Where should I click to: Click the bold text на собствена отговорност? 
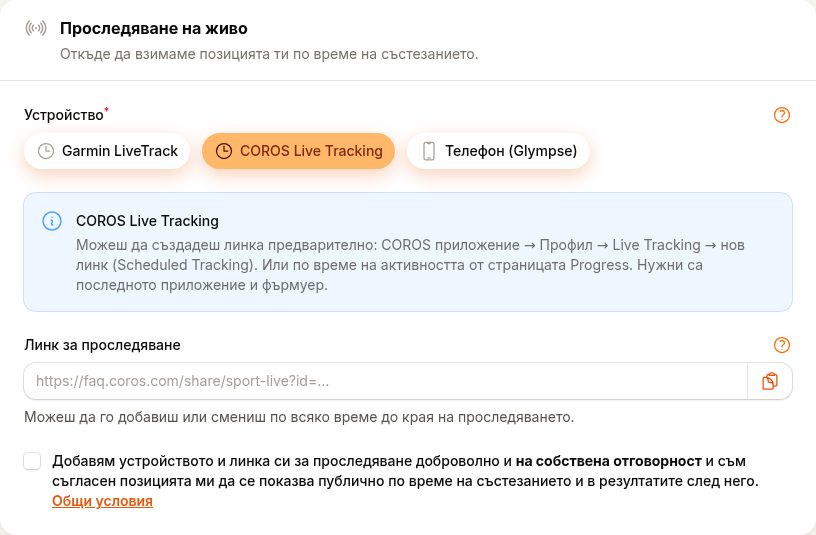click(x=609, y=461)
